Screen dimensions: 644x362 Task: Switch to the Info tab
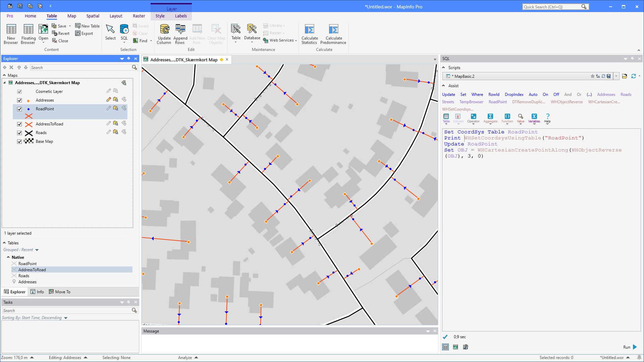point(37,292)
